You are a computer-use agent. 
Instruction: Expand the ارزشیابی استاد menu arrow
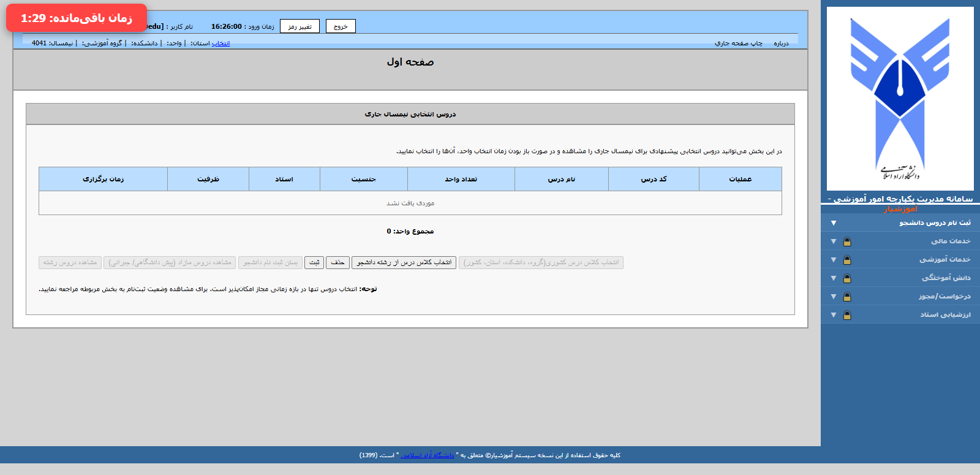pyautogui.click(x=834, y=315)
